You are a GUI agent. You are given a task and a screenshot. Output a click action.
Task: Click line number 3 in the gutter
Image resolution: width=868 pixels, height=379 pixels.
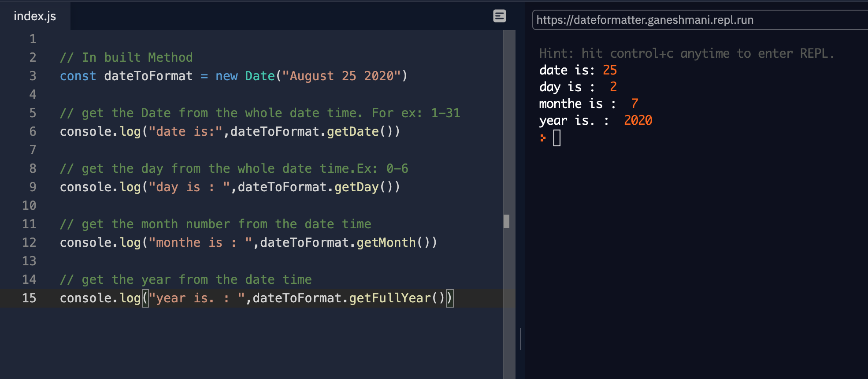(x=33, y=76)
